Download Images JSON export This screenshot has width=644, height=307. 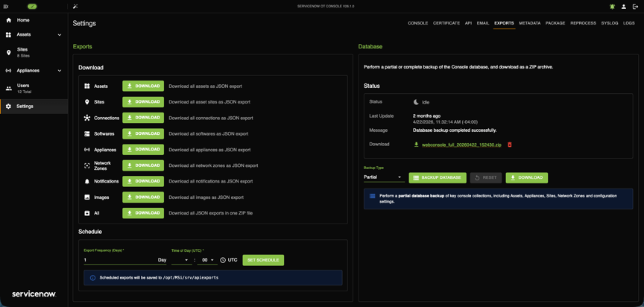(143, 197)
